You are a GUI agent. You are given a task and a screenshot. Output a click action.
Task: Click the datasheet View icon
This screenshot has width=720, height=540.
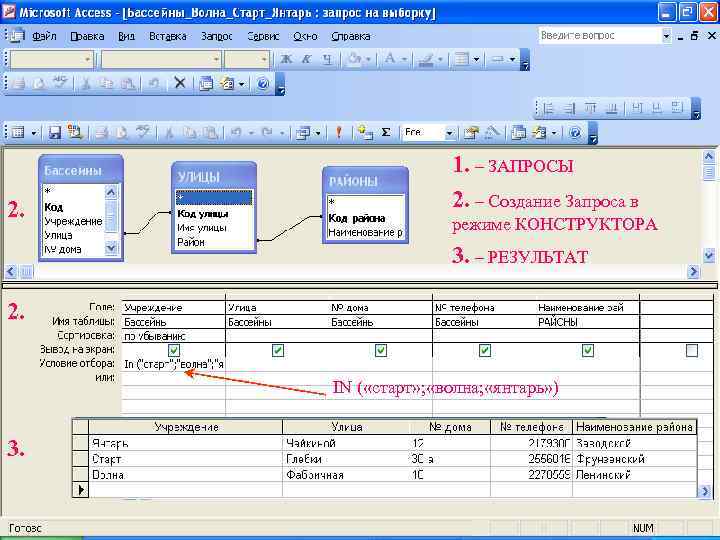[x=18, y=133]
